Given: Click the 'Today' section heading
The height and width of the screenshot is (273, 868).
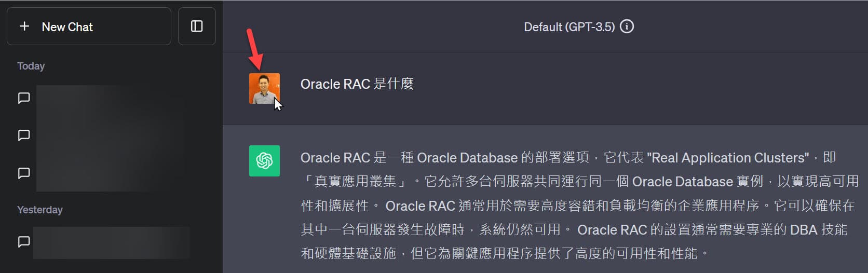Looking at the screenshot, I should 31,66.
